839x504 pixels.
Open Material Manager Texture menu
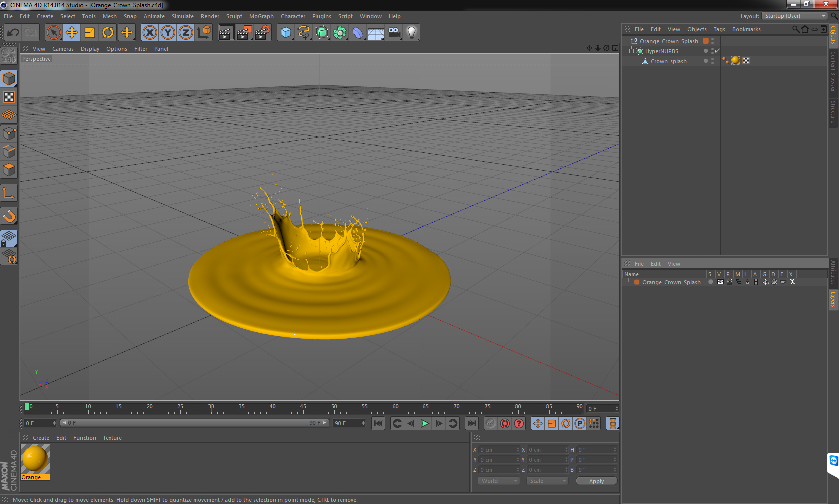[x=112, y=438]
